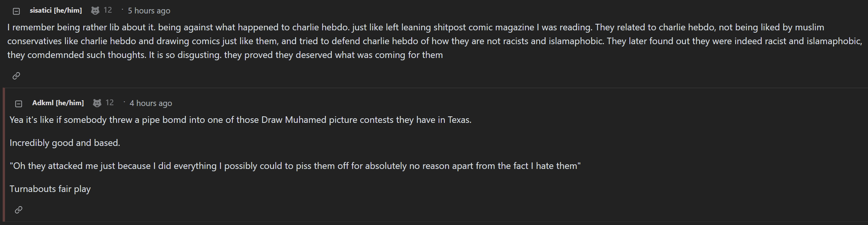868x225 pixels.
Task: Open sisatici's user profile link
Action: 41,10
